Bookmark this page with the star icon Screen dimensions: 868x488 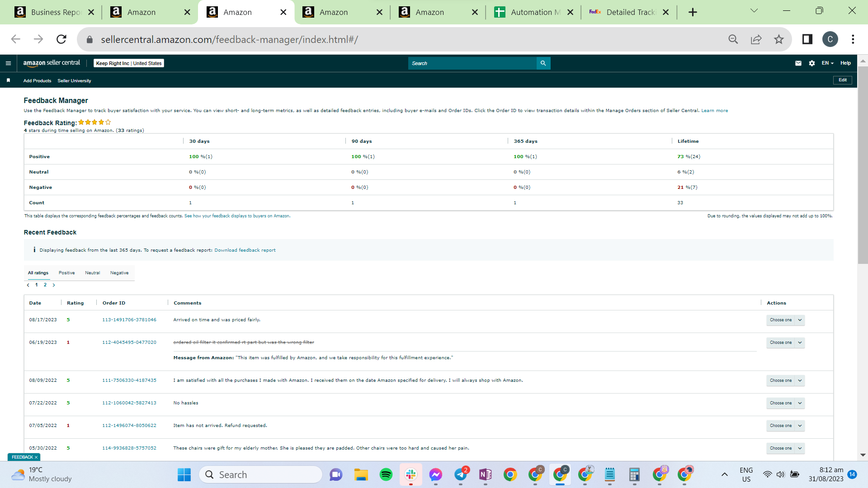(778, 39)
